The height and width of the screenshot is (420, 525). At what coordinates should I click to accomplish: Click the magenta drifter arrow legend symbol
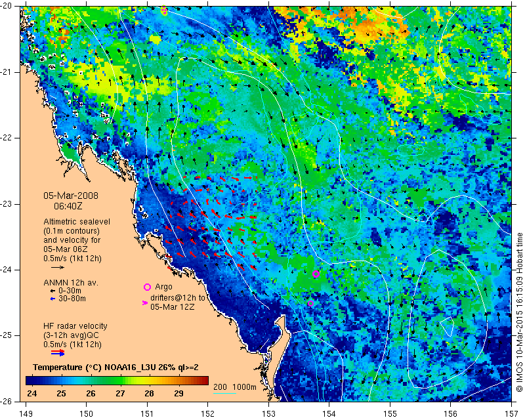(145, 303)
